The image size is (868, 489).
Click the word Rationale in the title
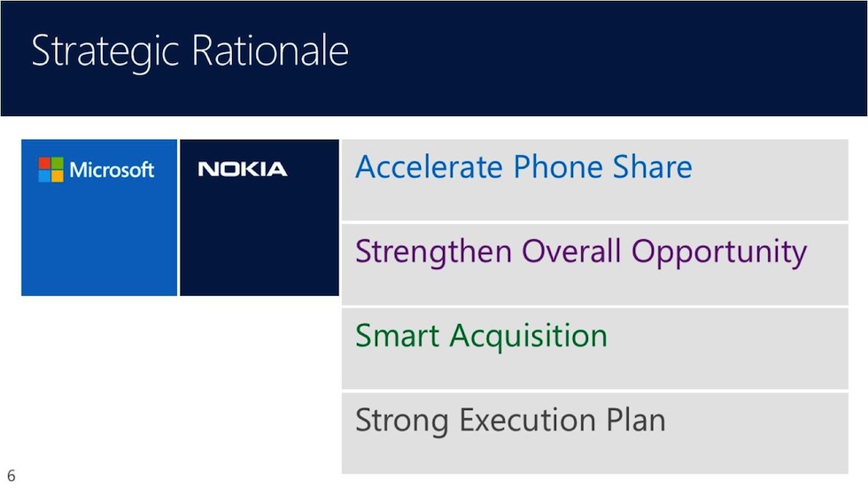tap(270, 51)
